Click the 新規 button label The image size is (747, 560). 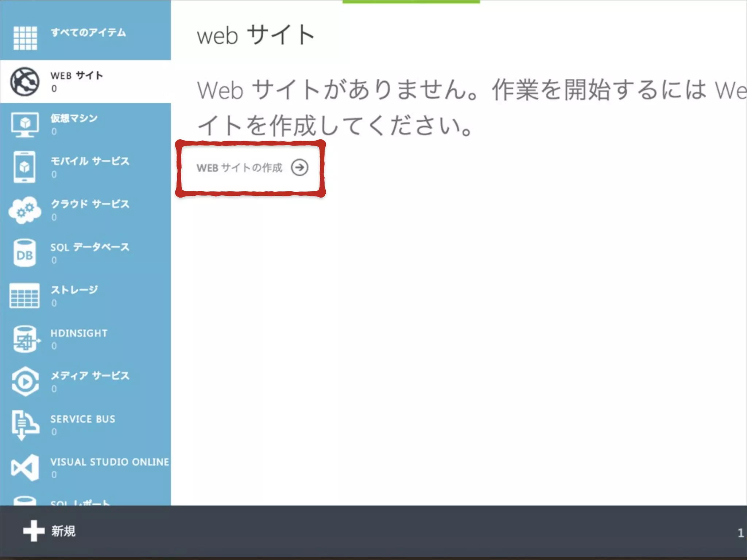click(63, 531)
